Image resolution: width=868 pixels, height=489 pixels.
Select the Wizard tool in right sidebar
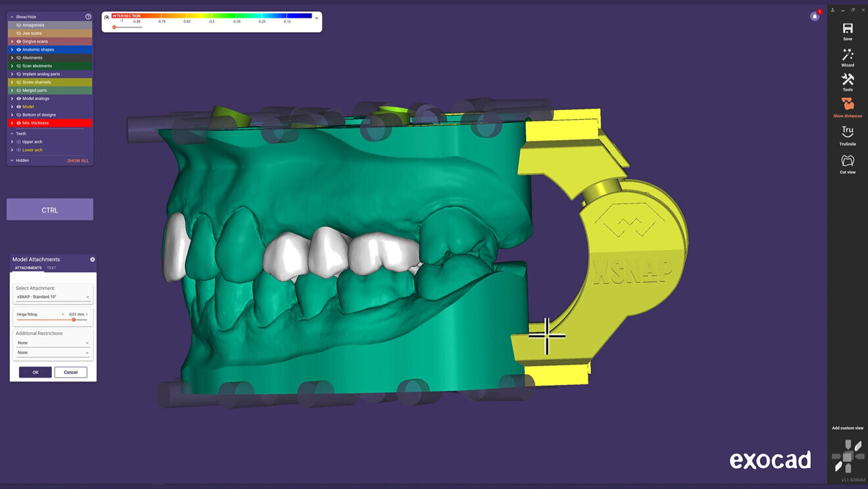[847, 59]
